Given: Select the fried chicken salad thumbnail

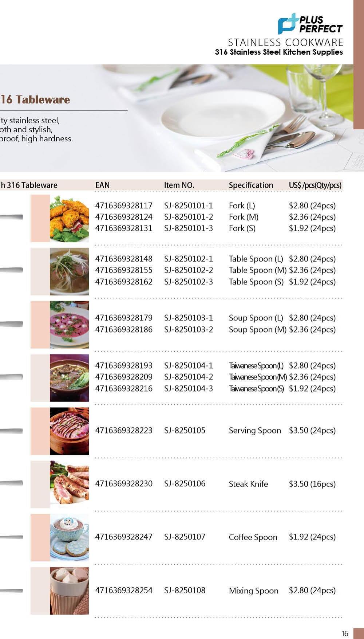Looking at the screenshot, I should [x=69, y=218].
